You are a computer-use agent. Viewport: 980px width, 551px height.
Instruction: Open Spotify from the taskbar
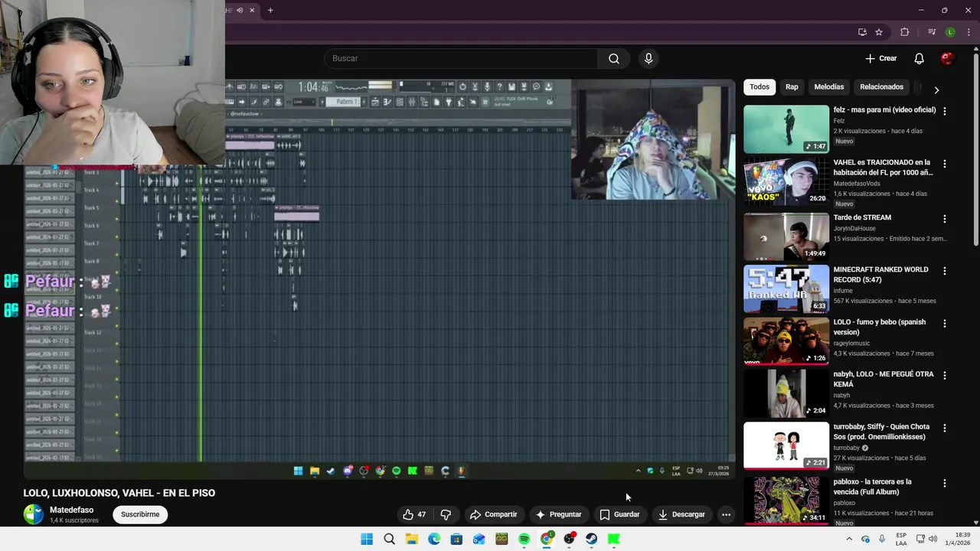pos(524,540)
